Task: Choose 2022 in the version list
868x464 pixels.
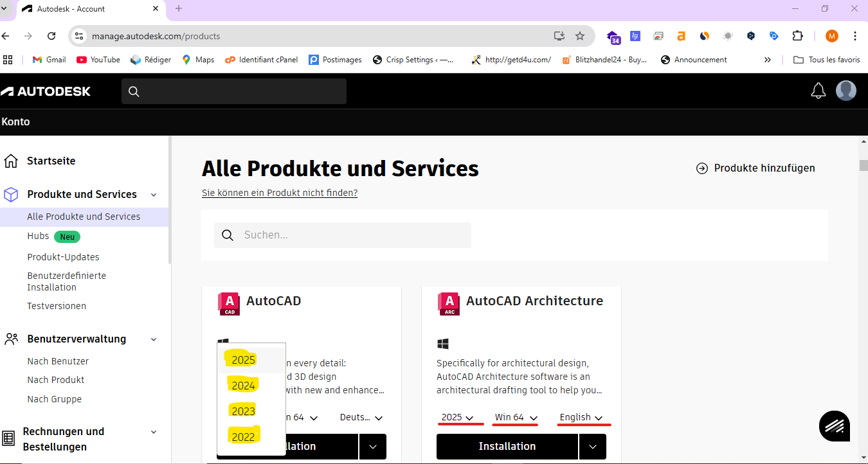Action: point(244,437)
